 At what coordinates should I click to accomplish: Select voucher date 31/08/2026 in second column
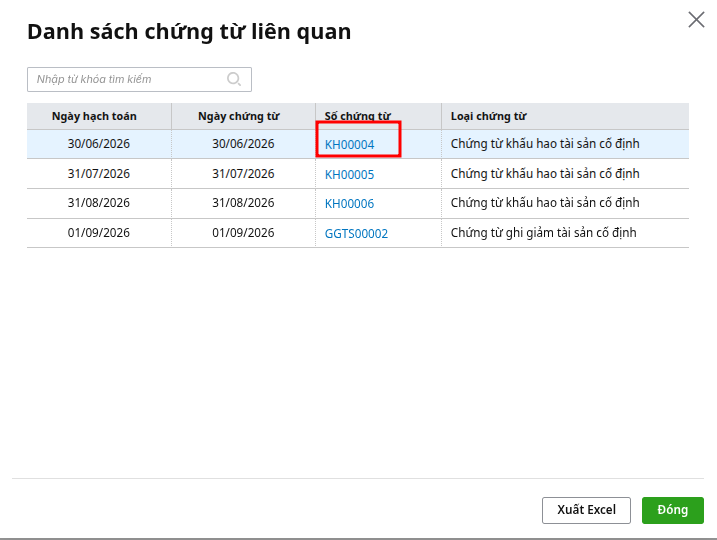click(x=243, y=203)
